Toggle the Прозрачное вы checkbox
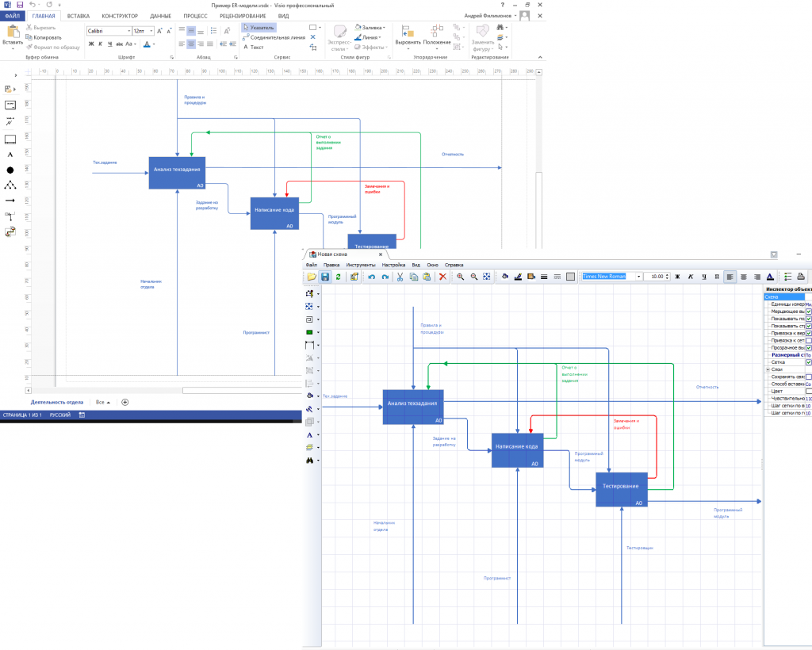Screen dimensions: 812x650 click(808, 348)
